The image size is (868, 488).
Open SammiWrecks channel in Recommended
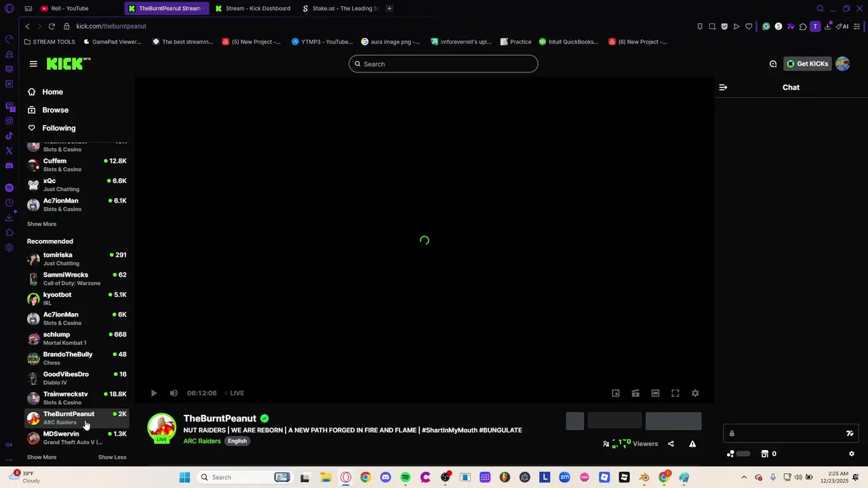(x=77, y=279)
